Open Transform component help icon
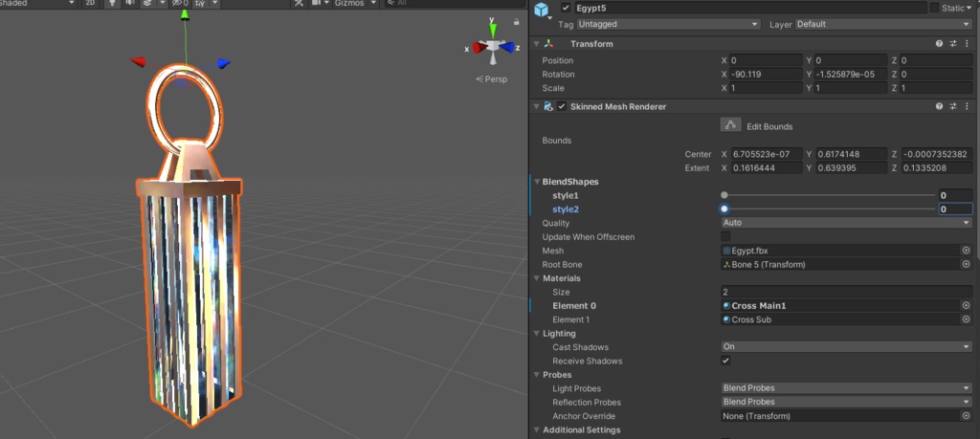The height and width of the screenshot is (439, 980). [939, 44]
